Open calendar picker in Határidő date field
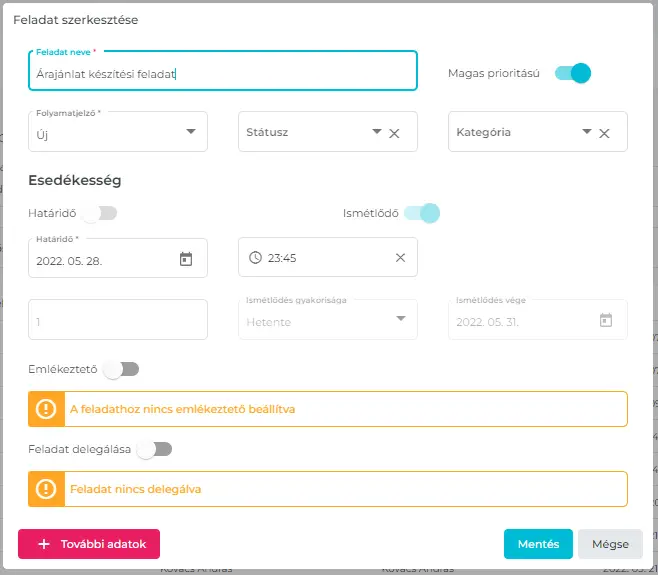This screenshot has width=658, height=575. (x=185, y=259)
